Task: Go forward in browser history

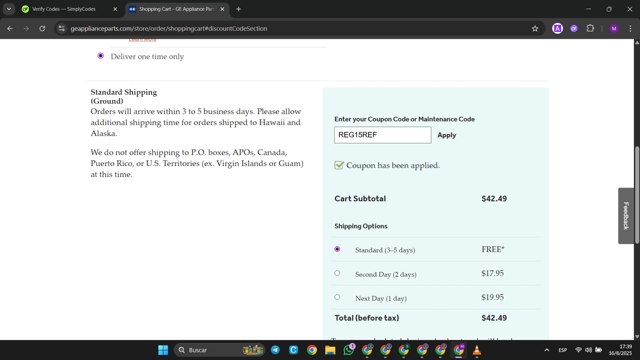Action: 26,29
